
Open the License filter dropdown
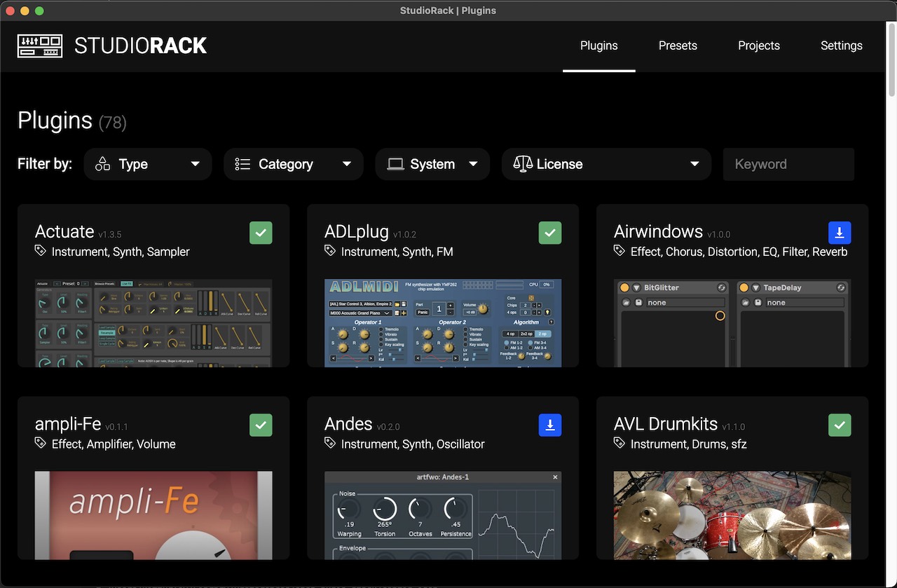coord(606,164)
